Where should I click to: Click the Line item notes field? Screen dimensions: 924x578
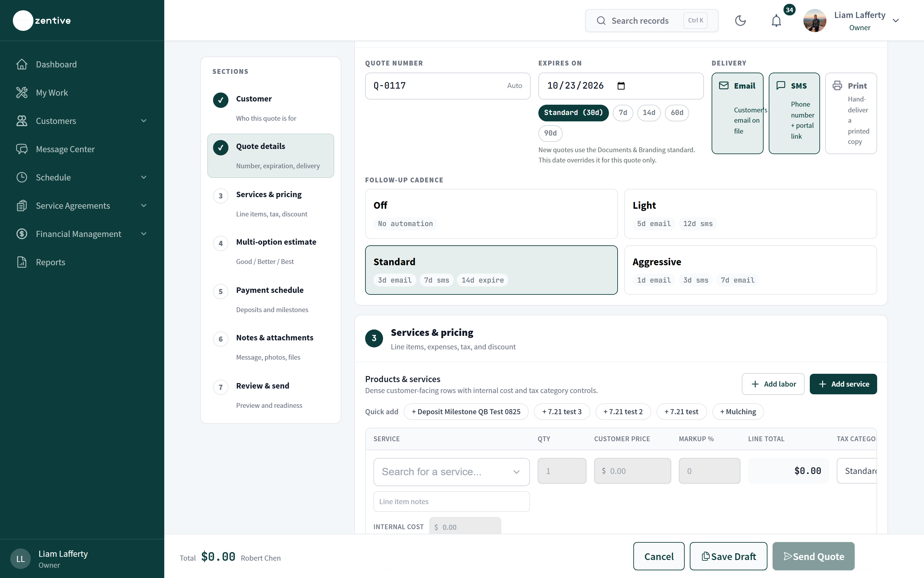(x=451, y=502)
